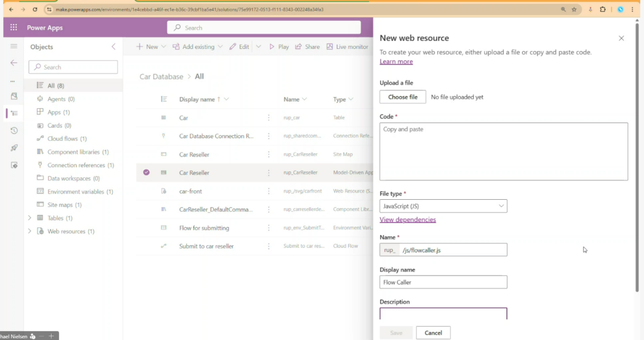Image resolution: width=644 pixels, height=340 pixels.
Task: Open the File type dropdown
Action: pos(443,206)
